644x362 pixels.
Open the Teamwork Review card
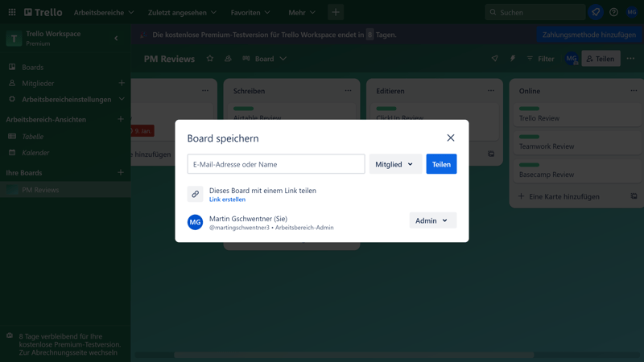point(576,143)
